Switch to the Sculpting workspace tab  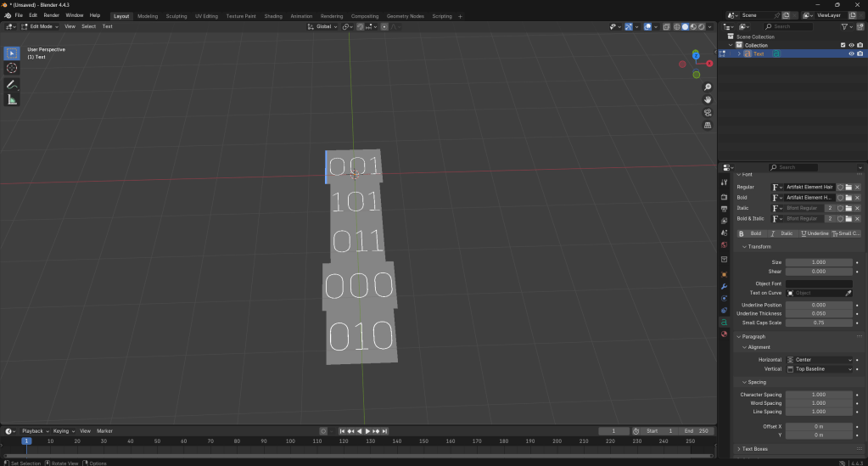click(176, 16)
